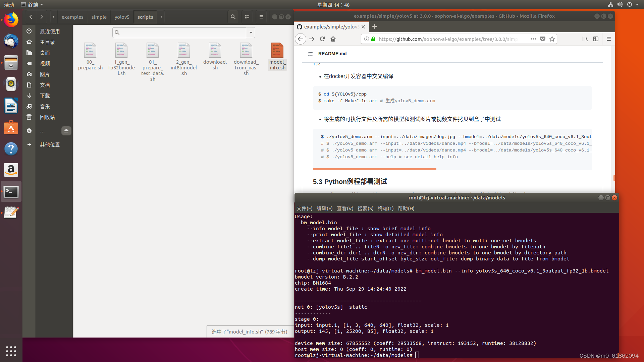644x362 pixels.
Task: Open 活动 (Activities) overview
Action: click(x=9, y=5)
